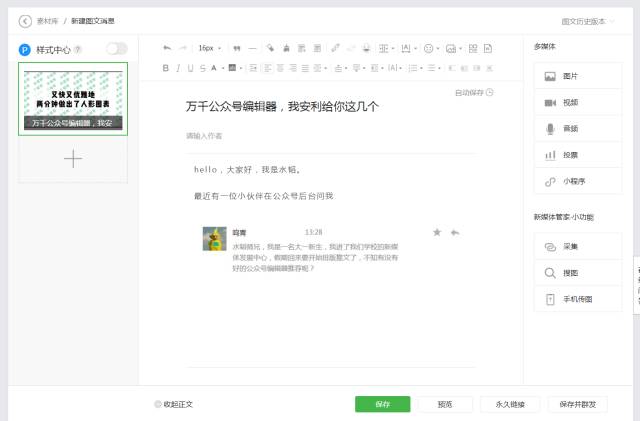
Task: Click the 永久链接 button
Action: (510, 404)
